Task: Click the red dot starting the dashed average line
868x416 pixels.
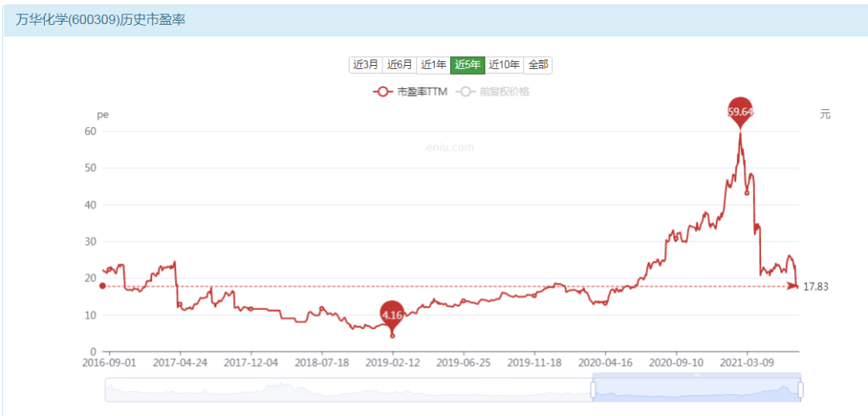Action: (102, 286)
